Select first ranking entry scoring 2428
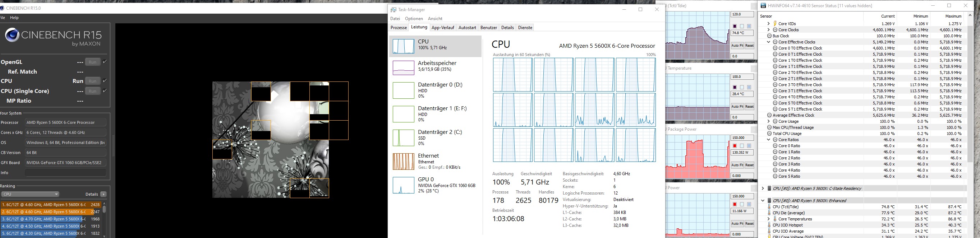This screenshot has height=238, width=980. click(x=51, y=205)
